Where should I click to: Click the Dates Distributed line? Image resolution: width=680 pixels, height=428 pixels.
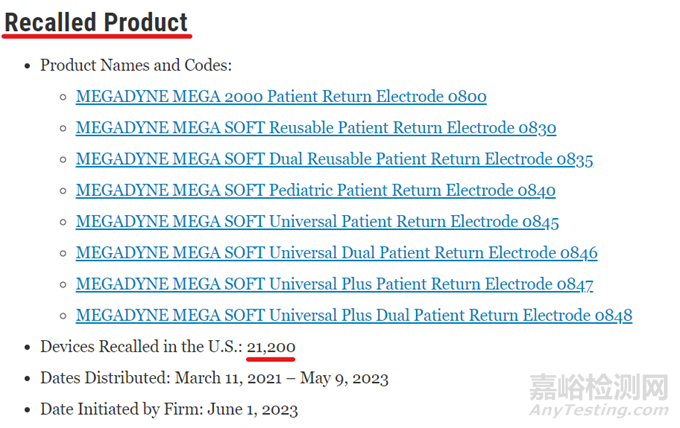pyautogui.click(x=214, y=378)
